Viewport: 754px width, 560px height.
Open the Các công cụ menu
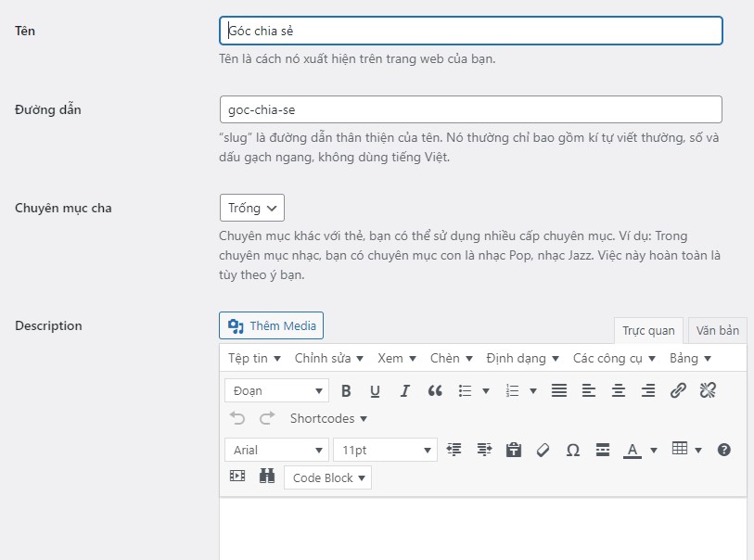[x=614, y=358]
